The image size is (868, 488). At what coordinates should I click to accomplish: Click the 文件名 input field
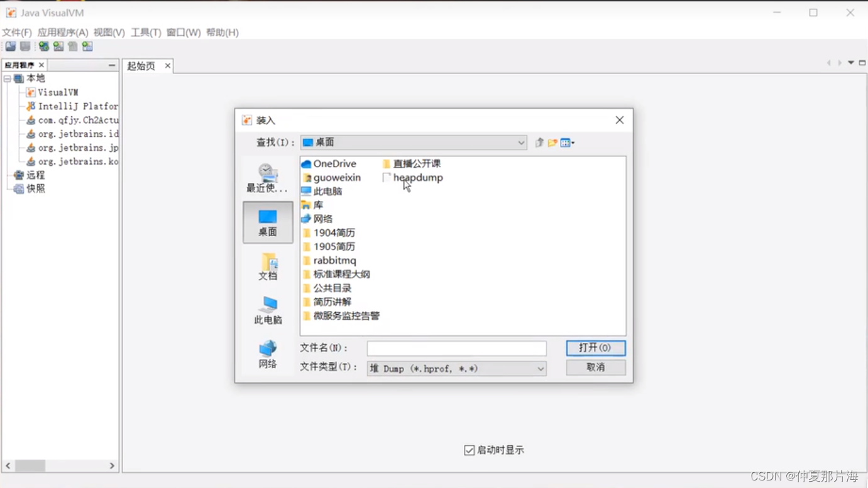[457, 349]
